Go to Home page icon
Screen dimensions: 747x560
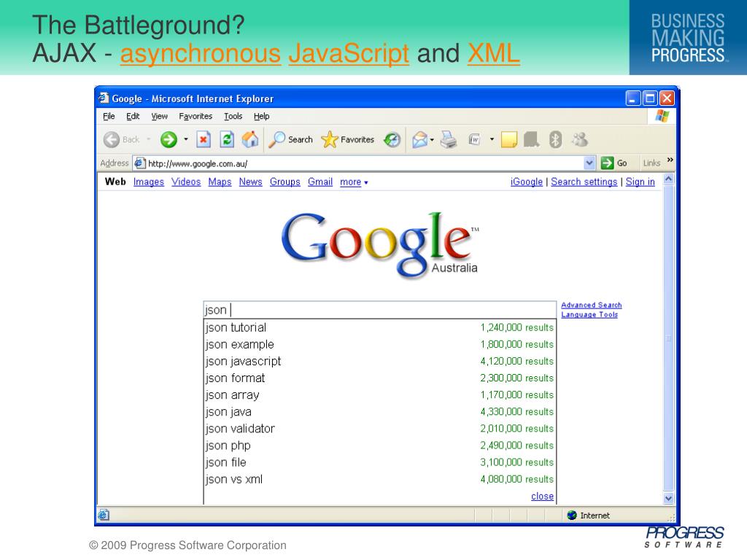point(250,139)
